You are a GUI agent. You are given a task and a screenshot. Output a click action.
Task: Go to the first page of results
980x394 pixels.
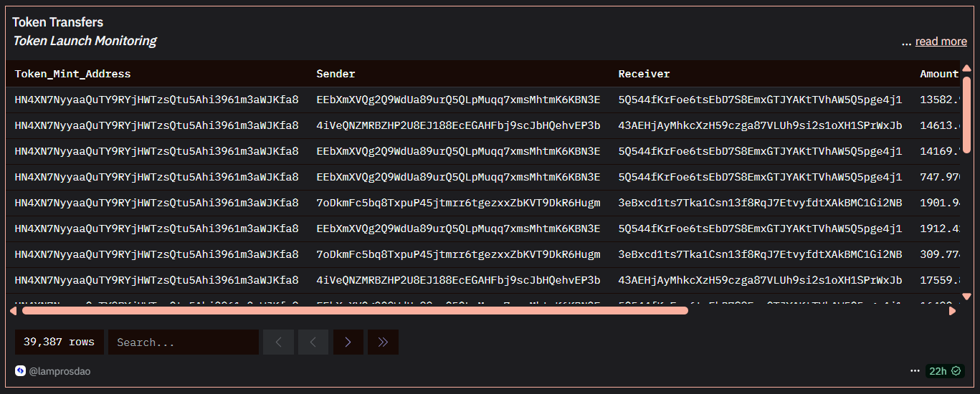point(278,342)
